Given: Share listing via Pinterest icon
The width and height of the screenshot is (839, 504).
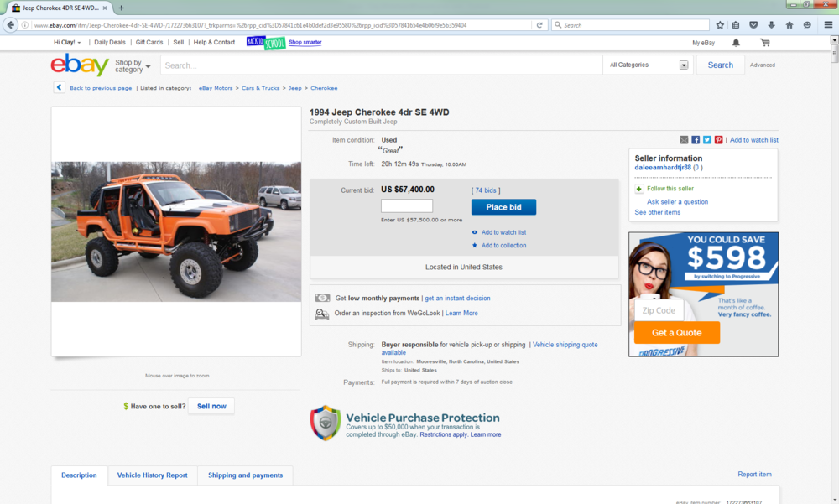Looking at the screenshot, I should [x=719, y=140].
